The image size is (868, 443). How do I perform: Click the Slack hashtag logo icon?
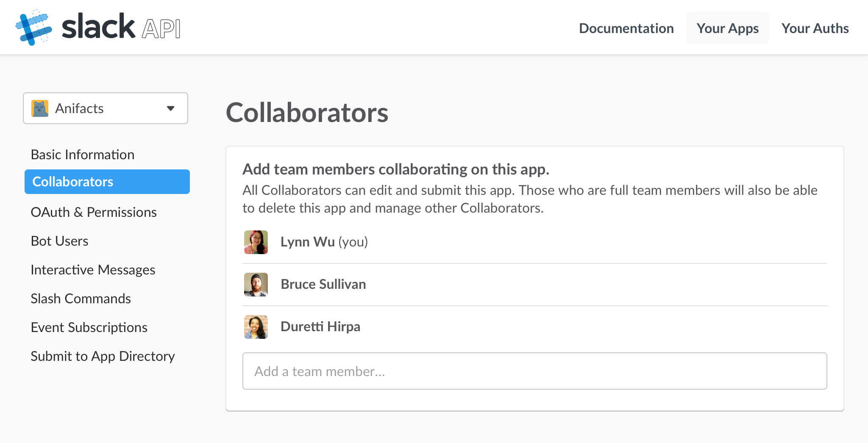click(34, 28)
